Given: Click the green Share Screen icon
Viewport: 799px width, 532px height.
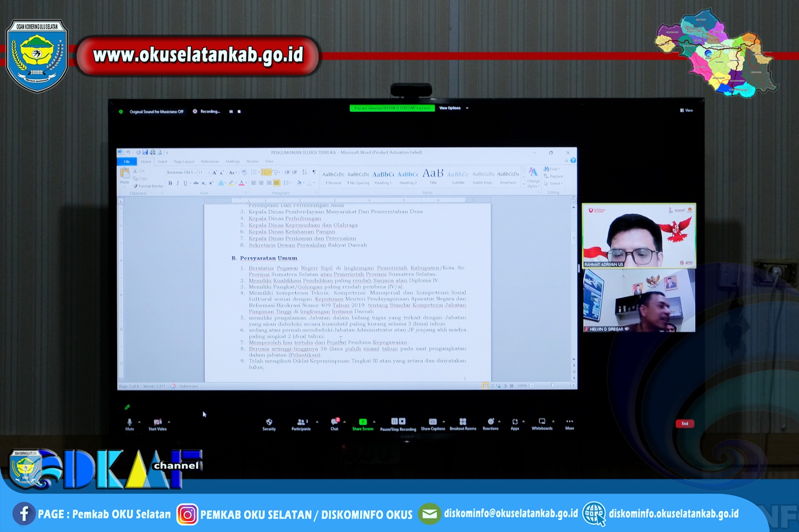Looking at the screenshot, I should click(x=363, y=422).
